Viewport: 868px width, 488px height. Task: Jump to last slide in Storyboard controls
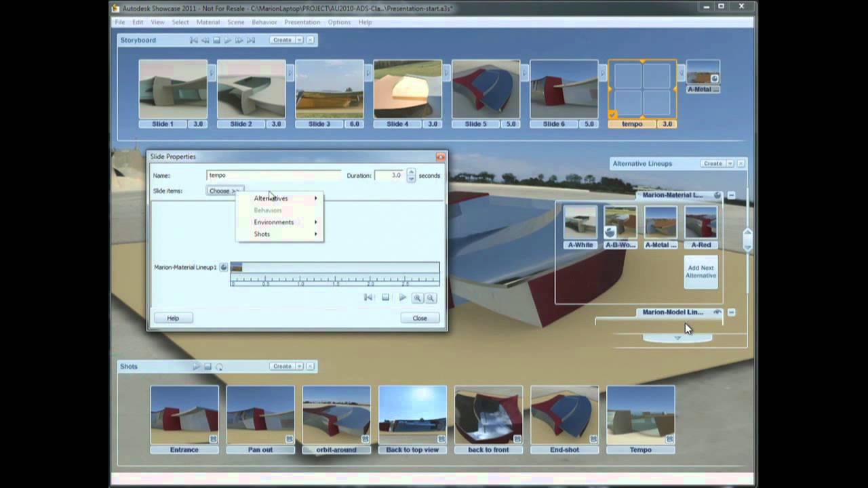250,40
